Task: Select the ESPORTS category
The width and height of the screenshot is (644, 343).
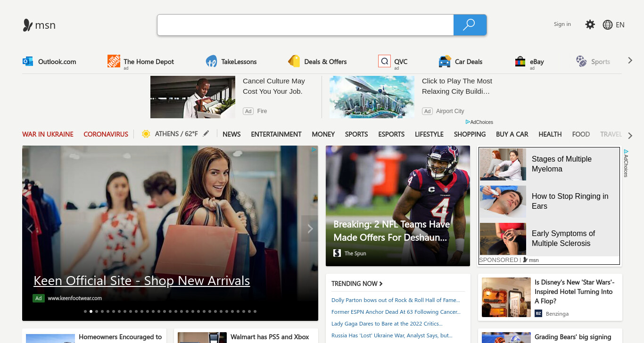Action: (x=391, y=134)
